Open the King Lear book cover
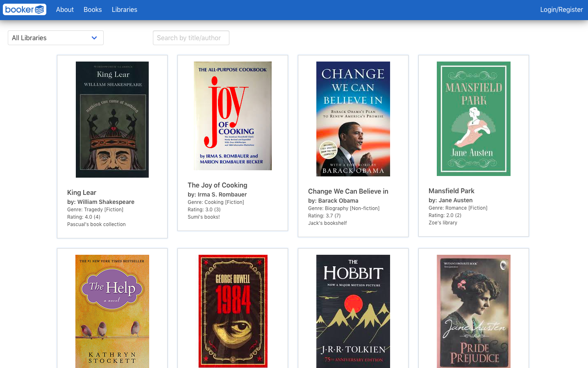 pos(112,119)
